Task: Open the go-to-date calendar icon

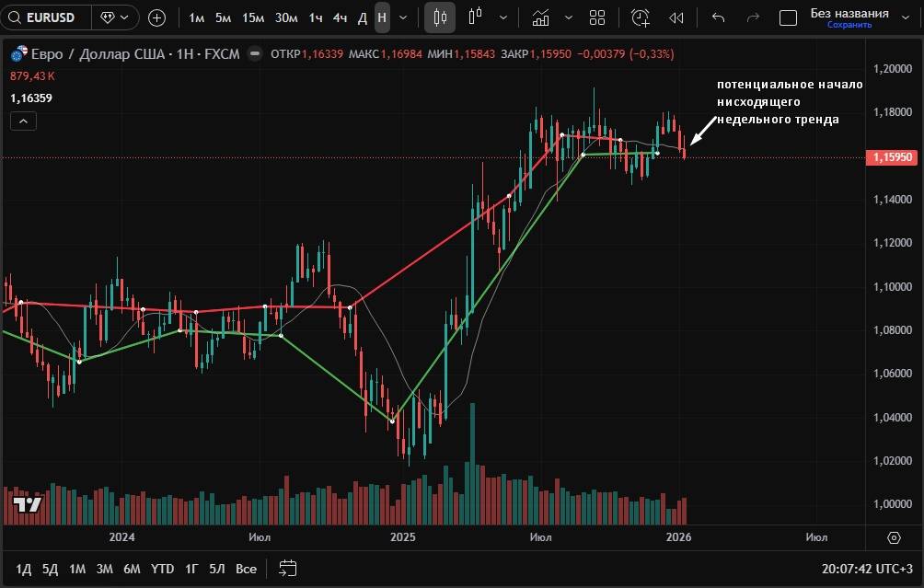Action: pyautogui.click(x=288, y=568)
